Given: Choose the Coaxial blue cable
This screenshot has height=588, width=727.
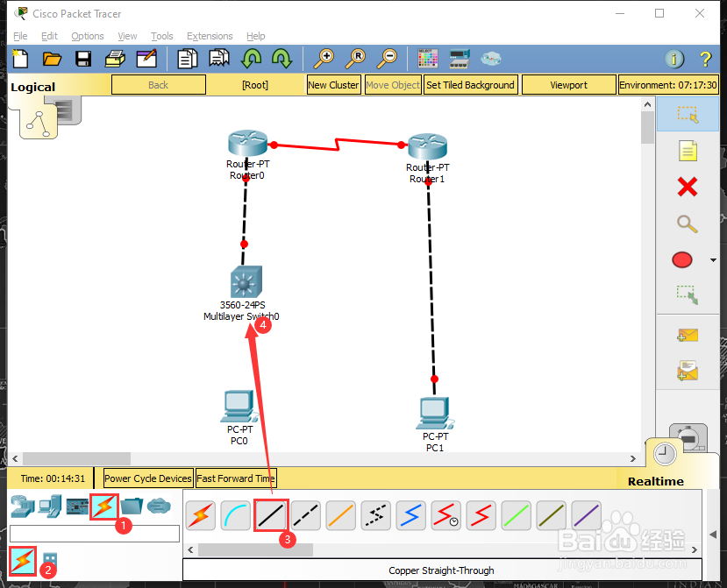Looking at the screenshot, I should coord(410,515).
